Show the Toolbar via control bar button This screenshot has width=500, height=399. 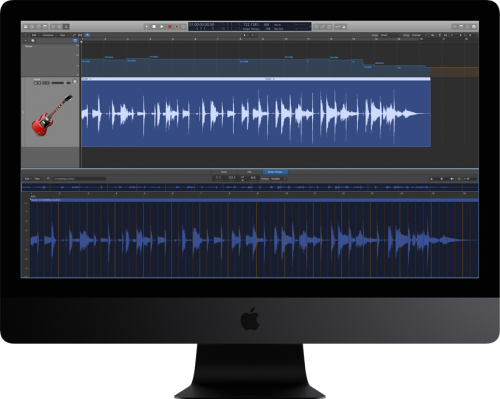click(45, 27)
